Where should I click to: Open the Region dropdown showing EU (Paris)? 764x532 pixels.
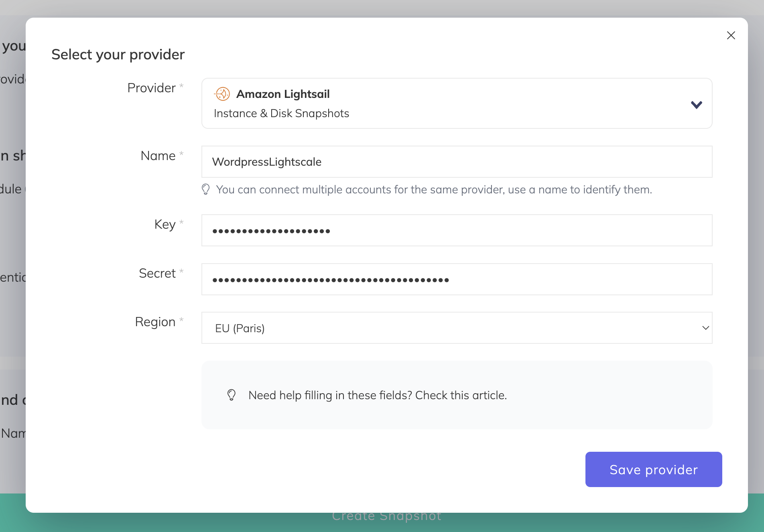457,328
